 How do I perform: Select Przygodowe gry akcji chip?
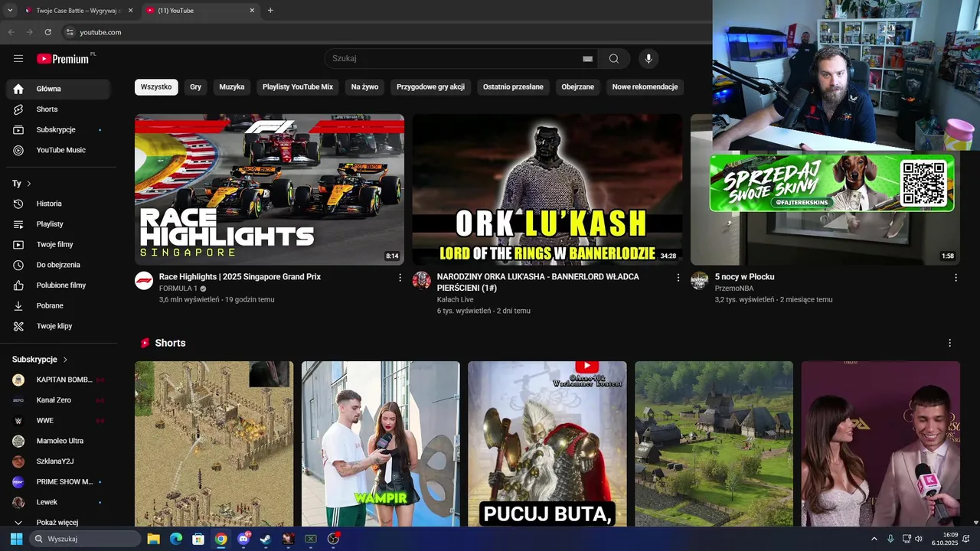click(x=430, y=87)
